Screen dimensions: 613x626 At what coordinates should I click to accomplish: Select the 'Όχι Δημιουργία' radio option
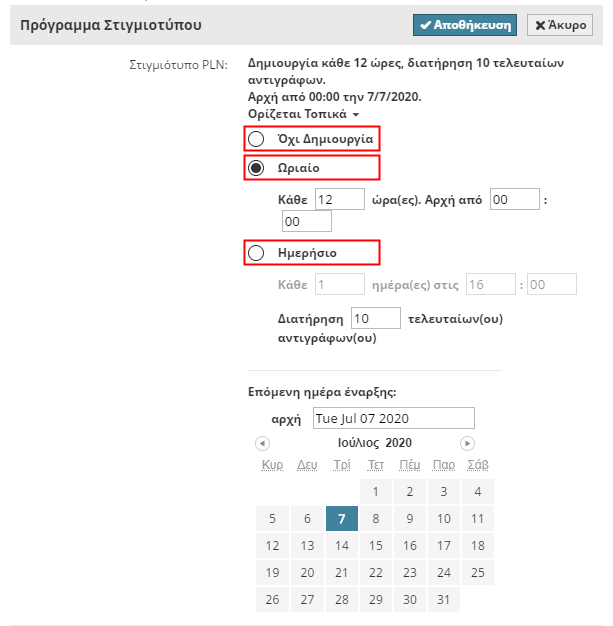pyautogui.click(x=256, y=138)
